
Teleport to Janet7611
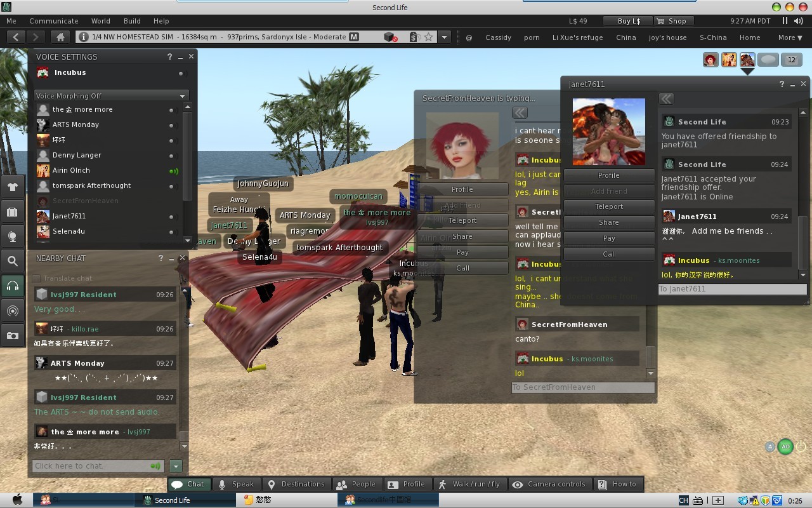[609, 206]
